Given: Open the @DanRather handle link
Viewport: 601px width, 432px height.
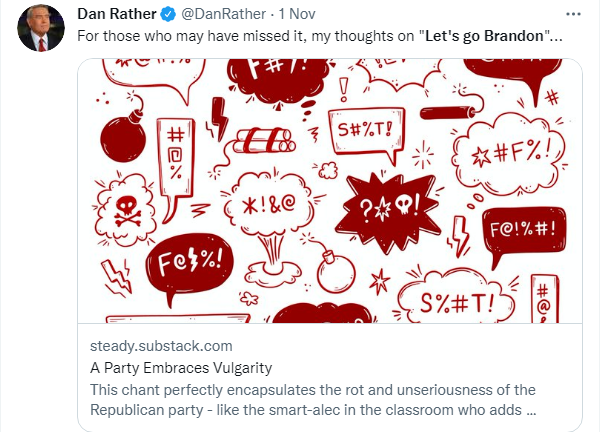Looking at the screenshot, I should pyautogui.click(x=223, y=14).
